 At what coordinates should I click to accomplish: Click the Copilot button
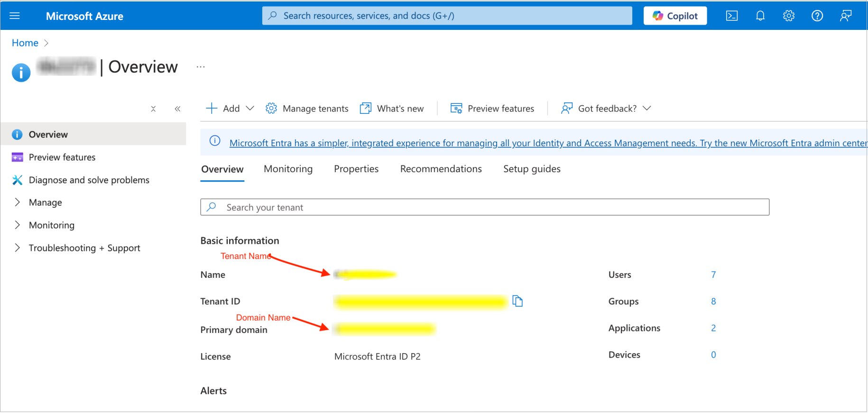coord(675,16)
